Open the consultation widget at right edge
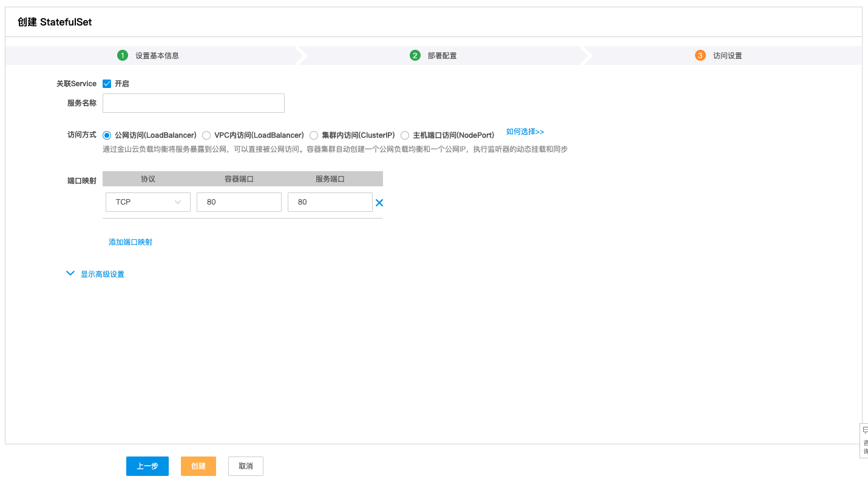Viewport: 868px width, 482px height. (x=864, y=440)
